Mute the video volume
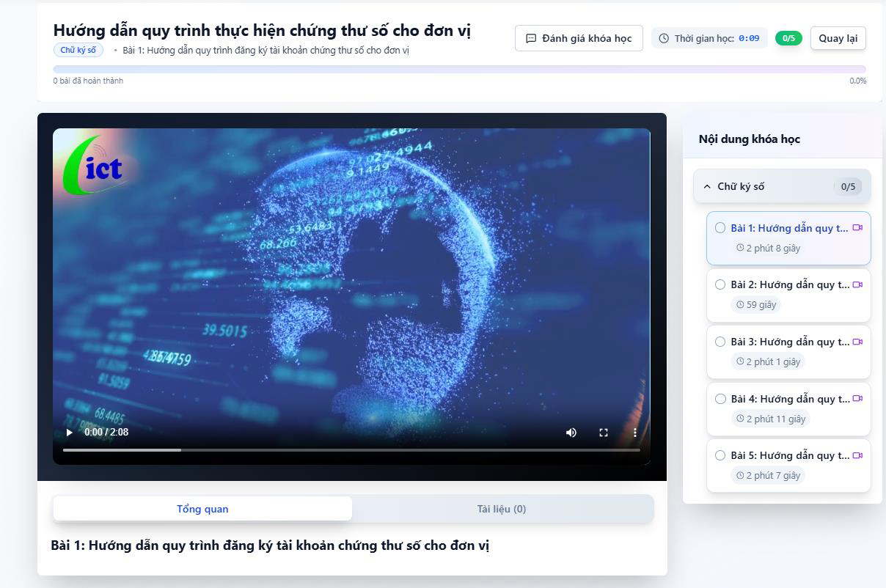The width and height of the screenshot is (886, 588). point(571,433)
